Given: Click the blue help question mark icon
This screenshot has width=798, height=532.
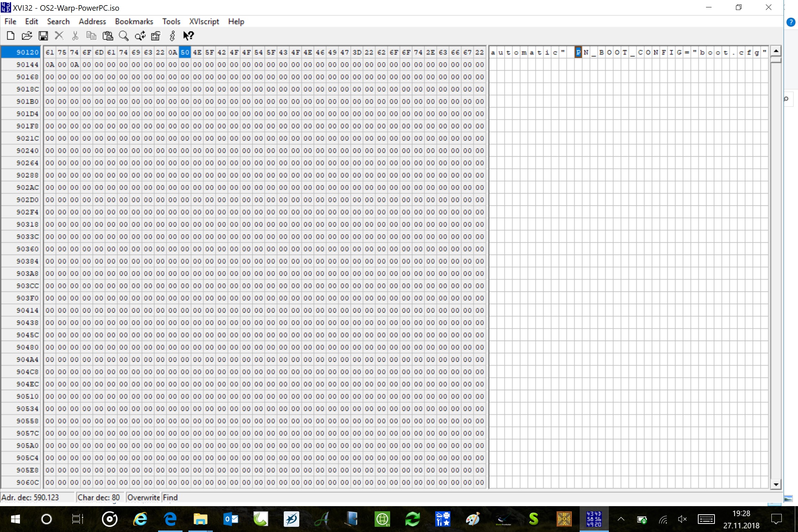Looking at the screenshot, I should pos(791,22).
